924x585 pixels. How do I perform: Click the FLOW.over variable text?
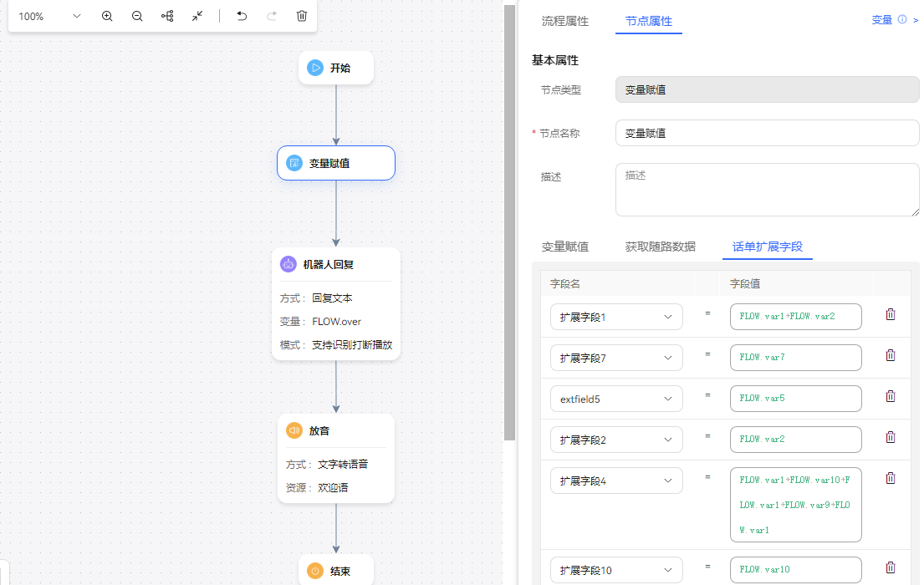pyautogui.click(x=336, y=322)
